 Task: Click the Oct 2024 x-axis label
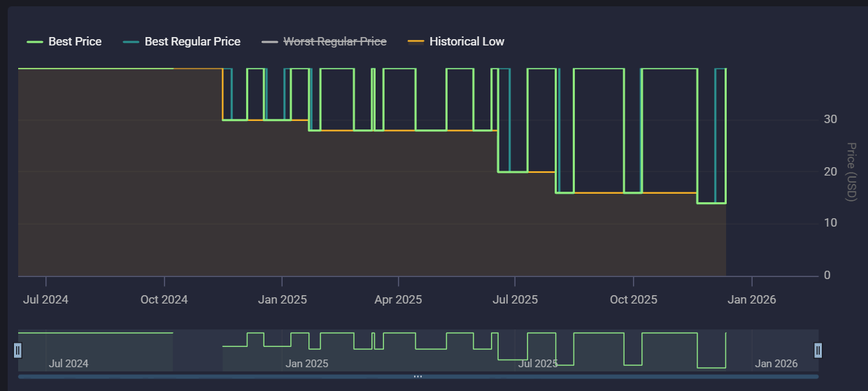pyautogui.click(x=164, y=299)
